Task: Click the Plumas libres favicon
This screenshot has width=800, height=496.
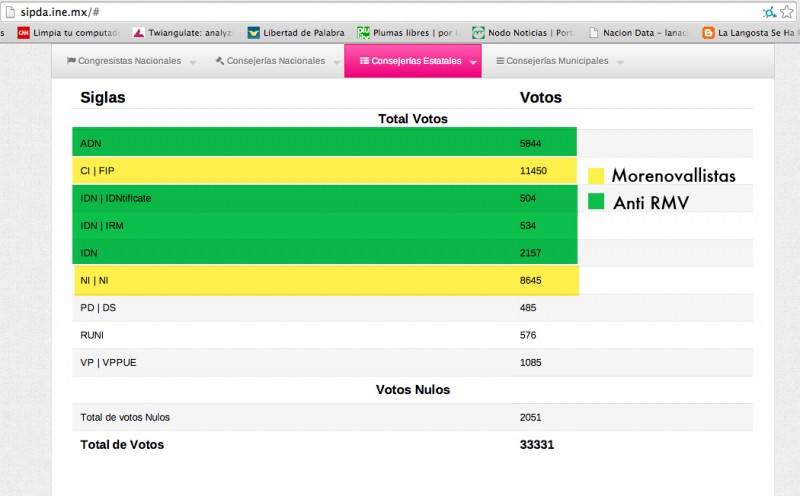Action: click(363, 33)
